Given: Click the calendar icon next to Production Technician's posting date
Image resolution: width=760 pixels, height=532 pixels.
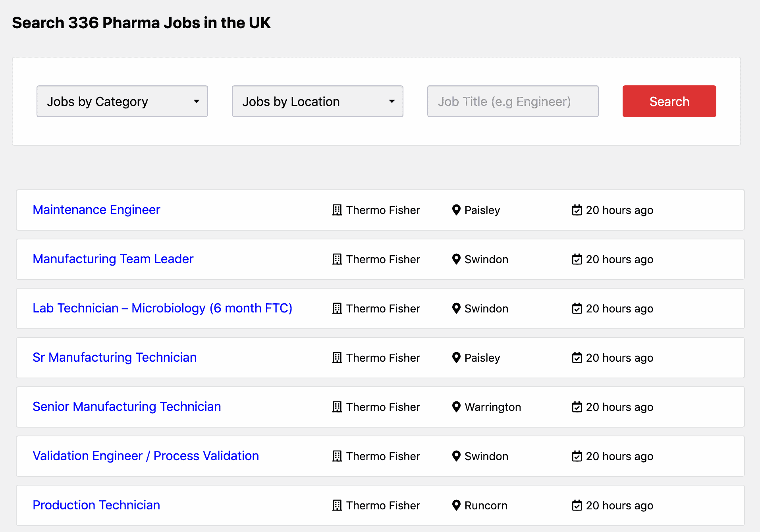Looking at the screenshot, I should 577,505.
